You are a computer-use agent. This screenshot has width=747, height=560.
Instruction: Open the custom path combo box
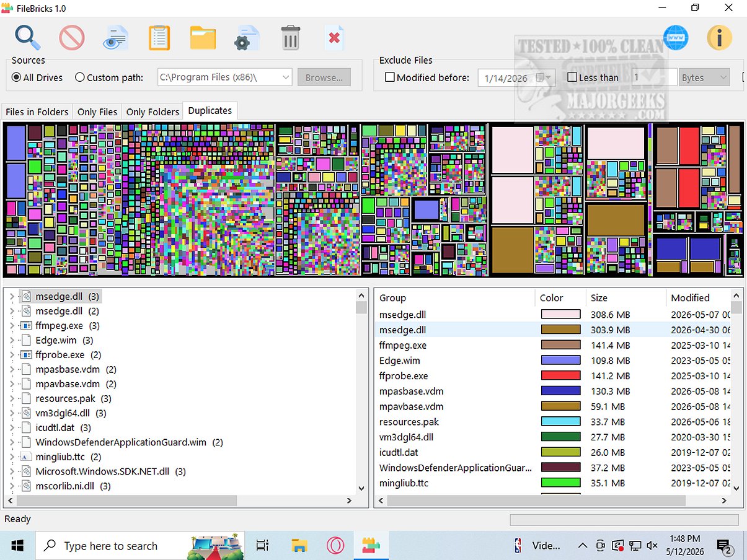[x=224, y=77]
